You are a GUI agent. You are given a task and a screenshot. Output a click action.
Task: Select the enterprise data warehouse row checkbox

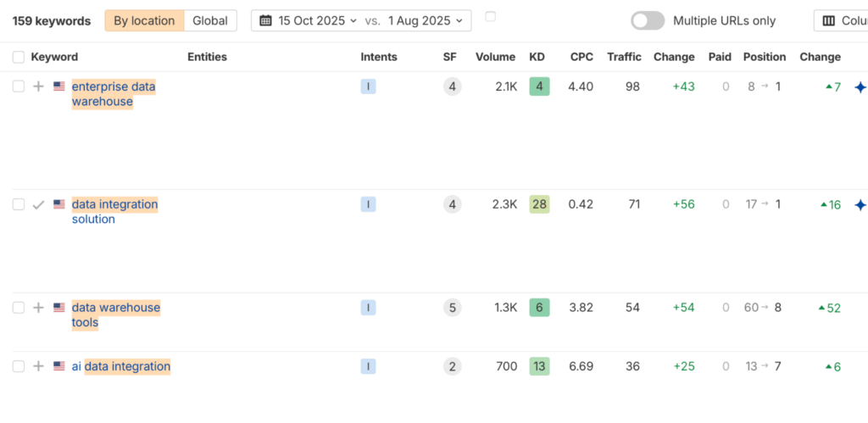click(19, 86)
